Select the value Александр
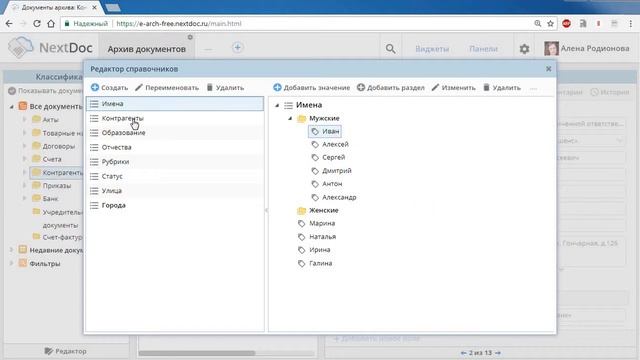 pyautogui.click(x=339, y=197)
